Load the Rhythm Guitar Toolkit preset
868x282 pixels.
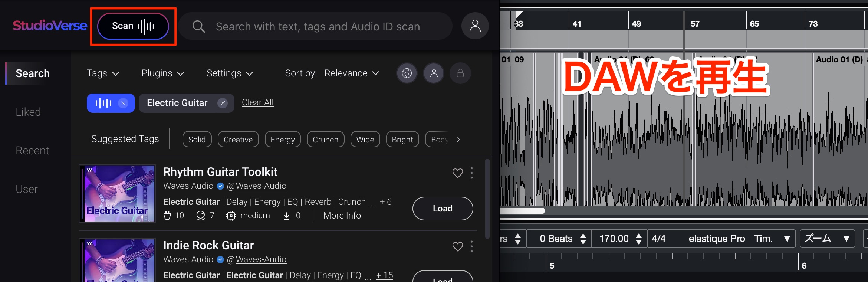(443, 209)
